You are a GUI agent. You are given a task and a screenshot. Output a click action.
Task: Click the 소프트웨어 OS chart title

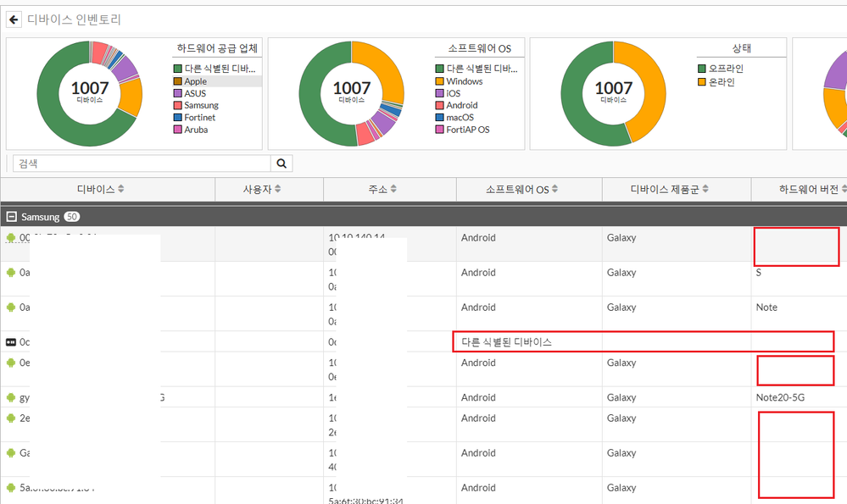coord(479,48)
